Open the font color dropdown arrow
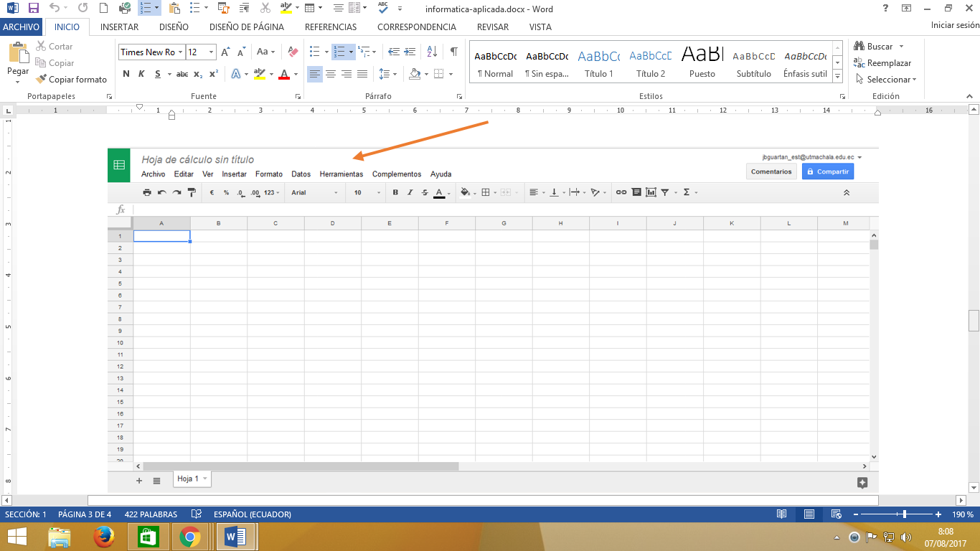 (x=296, y=74)
